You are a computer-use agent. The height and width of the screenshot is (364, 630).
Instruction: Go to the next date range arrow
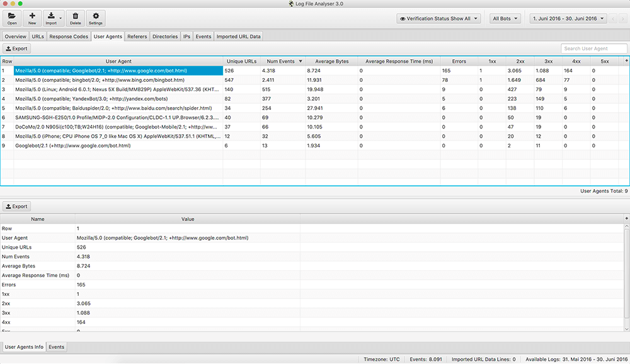(623, 18)
